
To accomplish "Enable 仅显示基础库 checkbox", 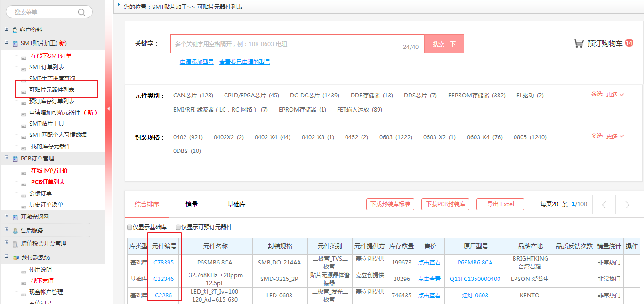I will pyautogui.click(x=130, y=227).
